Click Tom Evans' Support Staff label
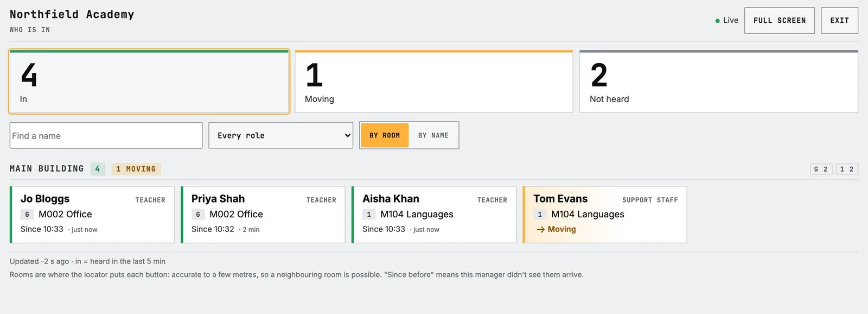 click(x=650, y=200)
